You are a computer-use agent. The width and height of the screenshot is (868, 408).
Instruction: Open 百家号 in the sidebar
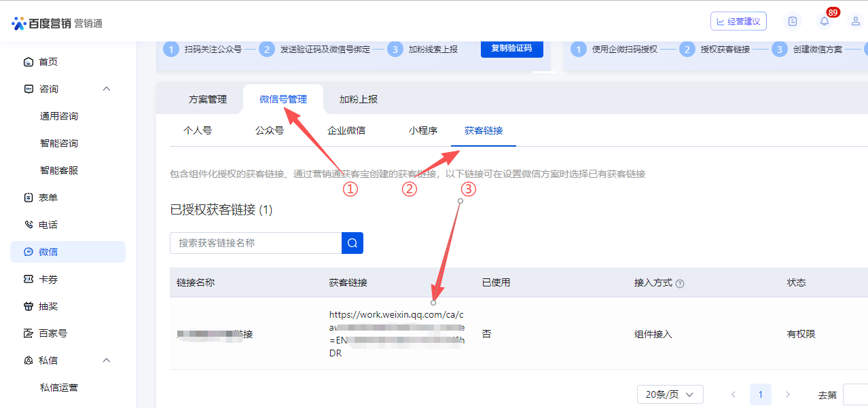(52, 333)
